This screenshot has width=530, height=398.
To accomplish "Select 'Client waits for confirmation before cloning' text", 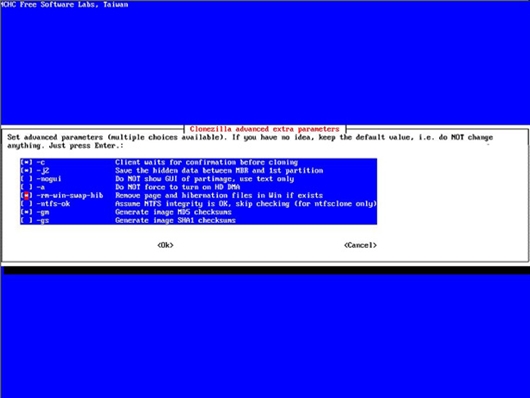I will click(x=207, y=162).
